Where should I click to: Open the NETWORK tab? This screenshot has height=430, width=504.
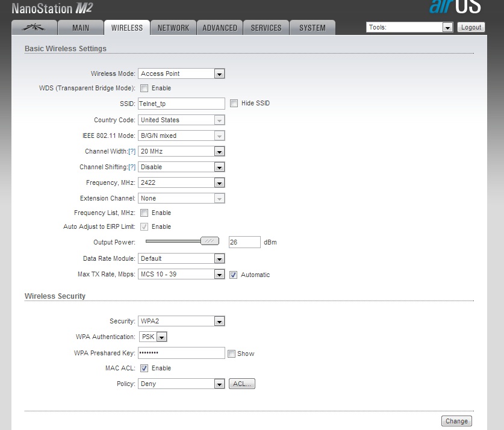point(173,28)
